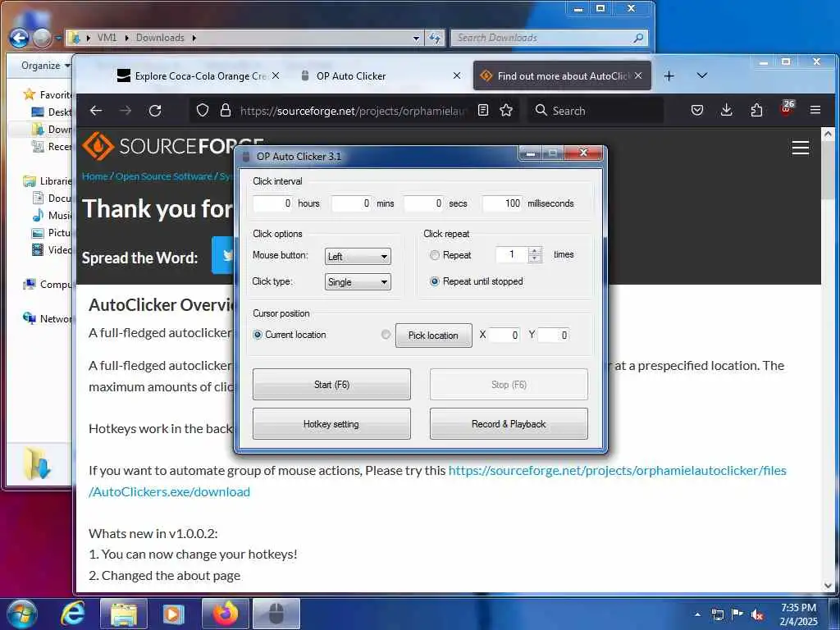This screenshot has width=840, height=630.
Task: Launch Internet Explorer from taskbar
Action: tap(72, 614)
